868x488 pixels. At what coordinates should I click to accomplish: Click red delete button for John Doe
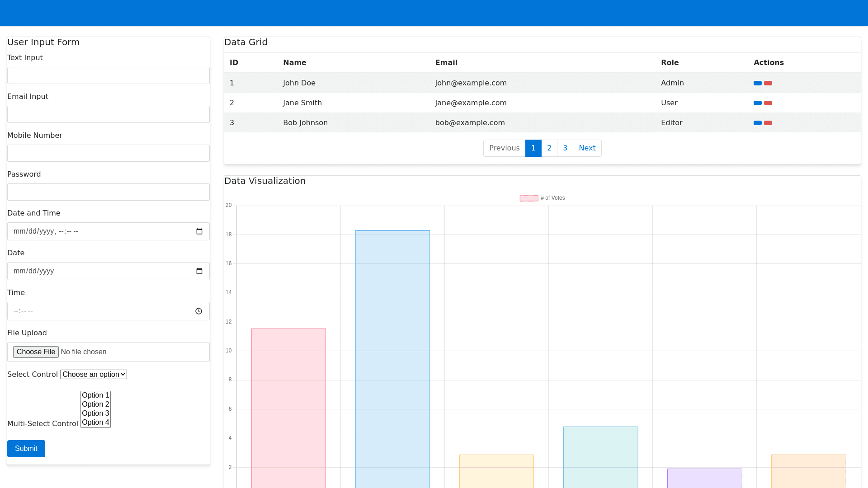click(768, 83)
